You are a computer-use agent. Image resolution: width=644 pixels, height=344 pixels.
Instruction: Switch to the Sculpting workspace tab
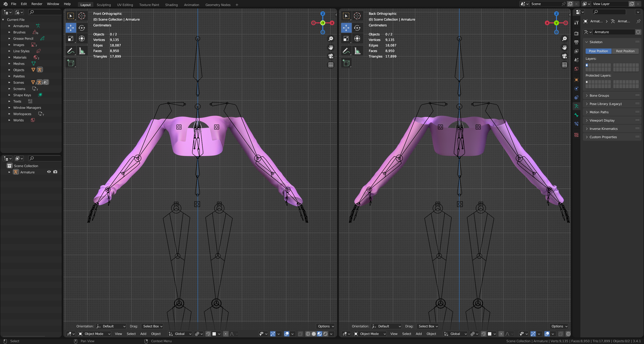click(104, 5)
